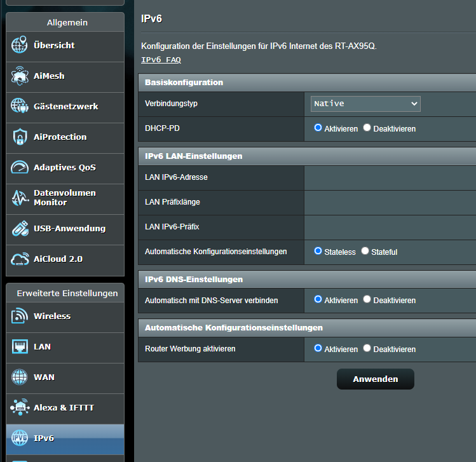Disable DHCP-PD with Deaktivieren radio
Image resolution: width=476 pixels, height=462 pixels.
click(367, 128)
